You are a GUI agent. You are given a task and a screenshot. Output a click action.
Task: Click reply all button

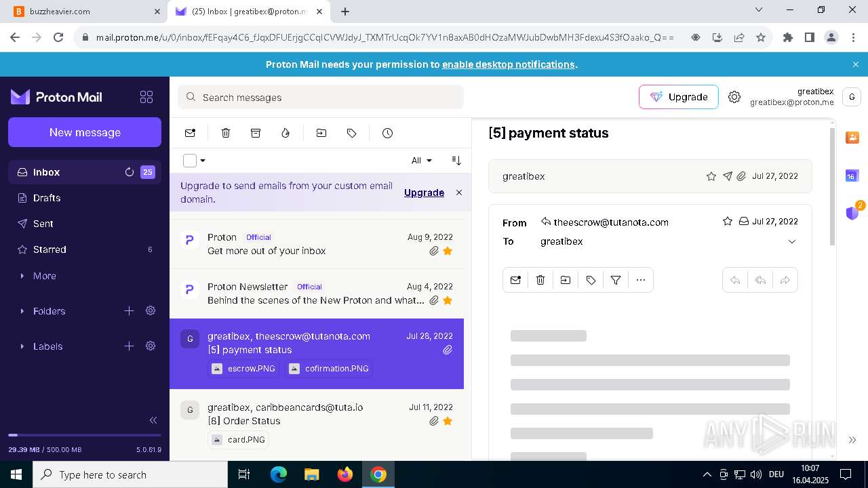pyautogui.click(x=760, y=280)
